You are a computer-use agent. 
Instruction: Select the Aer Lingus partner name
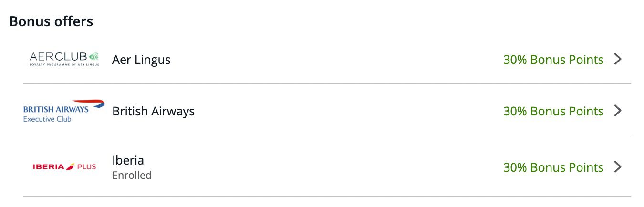[x=141, y=60]
